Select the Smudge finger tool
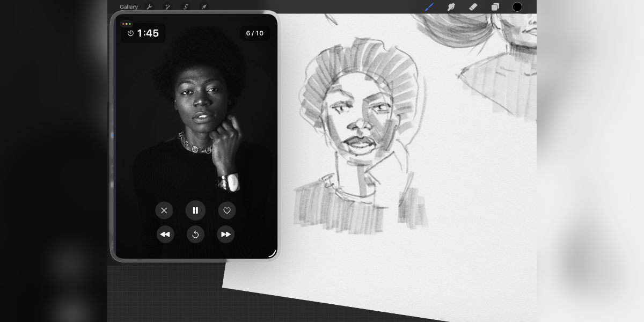The width and height of the screenshot is (644, 322). pyautogui.click(x=451, y=7)
